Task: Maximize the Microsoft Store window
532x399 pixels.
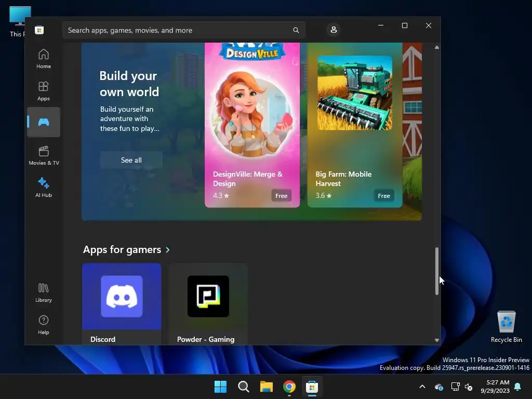Action: coord(404,25)
